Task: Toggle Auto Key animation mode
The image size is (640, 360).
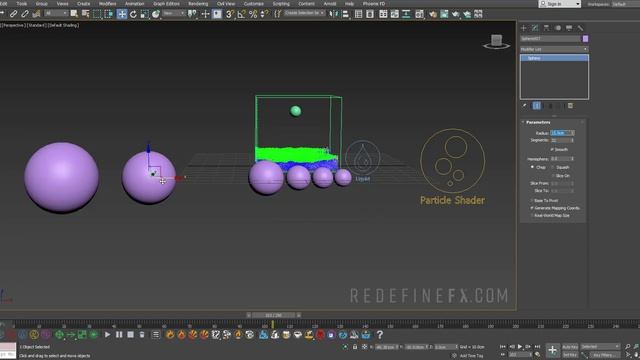Action: coord(570,347)
